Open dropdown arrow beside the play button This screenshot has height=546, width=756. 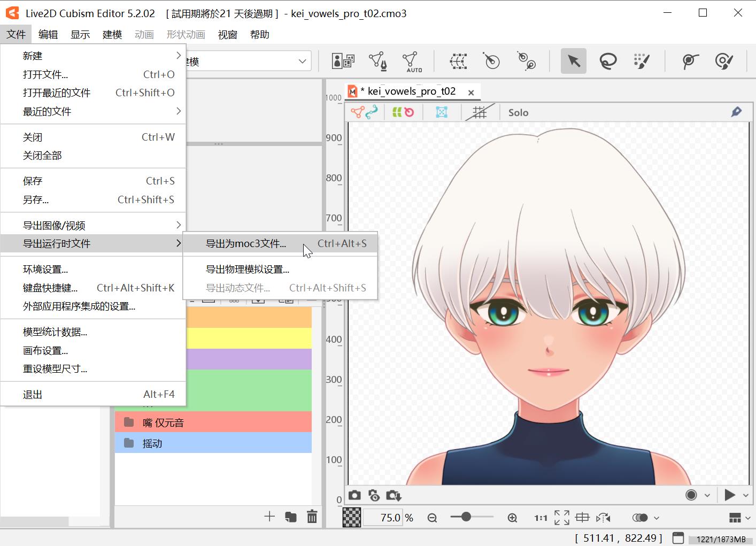point(746,496)
